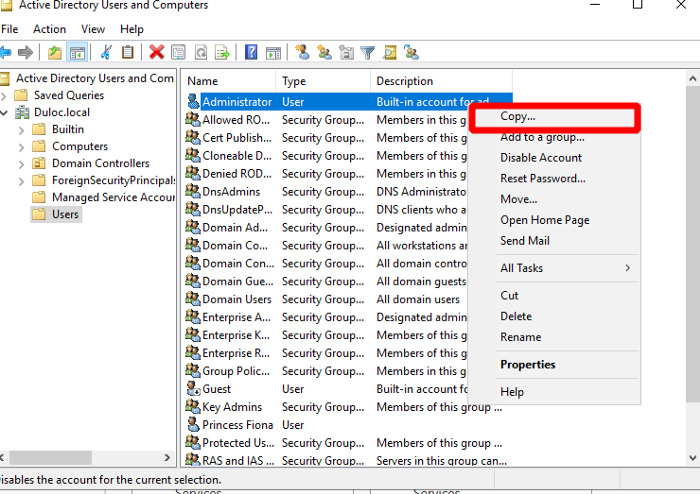Click the Find objects toolbar icon
Image resolution: width=700 pixels, height=494 pixels.
(x=389, y=53)
